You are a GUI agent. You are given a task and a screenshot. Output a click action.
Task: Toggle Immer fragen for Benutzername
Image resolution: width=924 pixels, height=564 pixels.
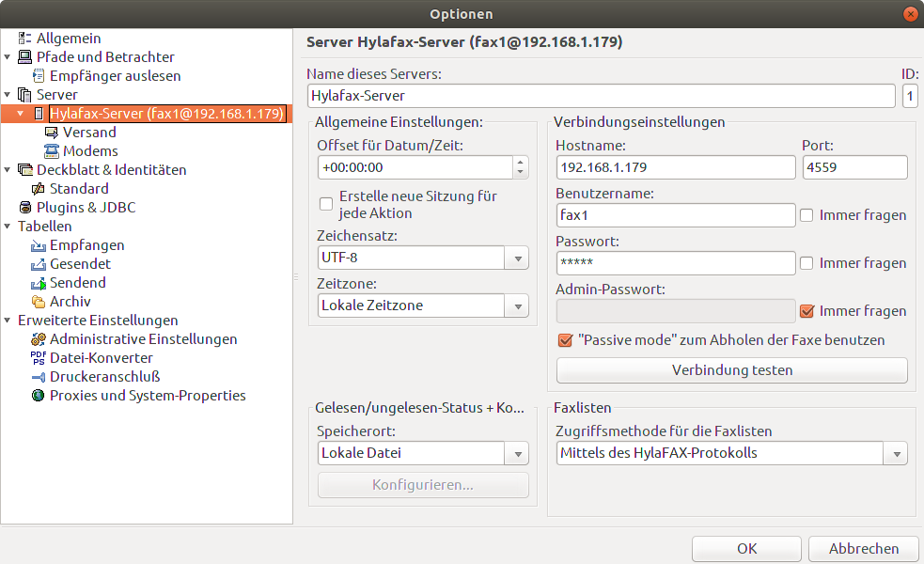pyautogui.click(x=807, y=215)
